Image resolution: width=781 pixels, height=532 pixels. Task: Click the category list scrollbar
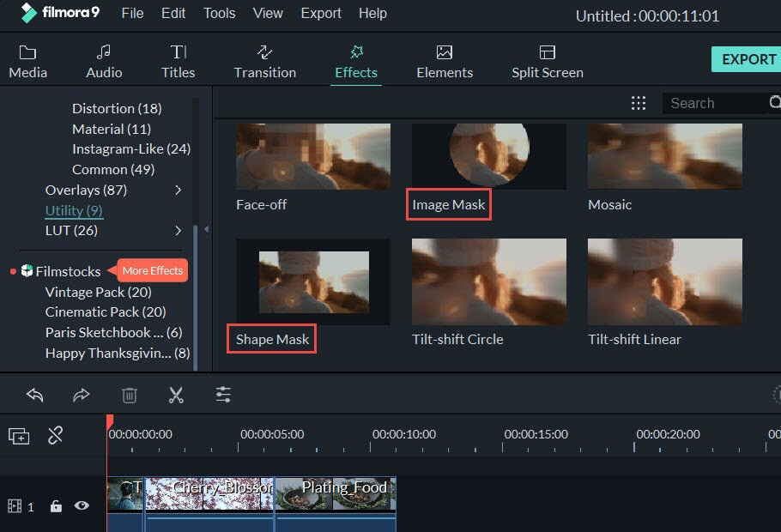196,298
